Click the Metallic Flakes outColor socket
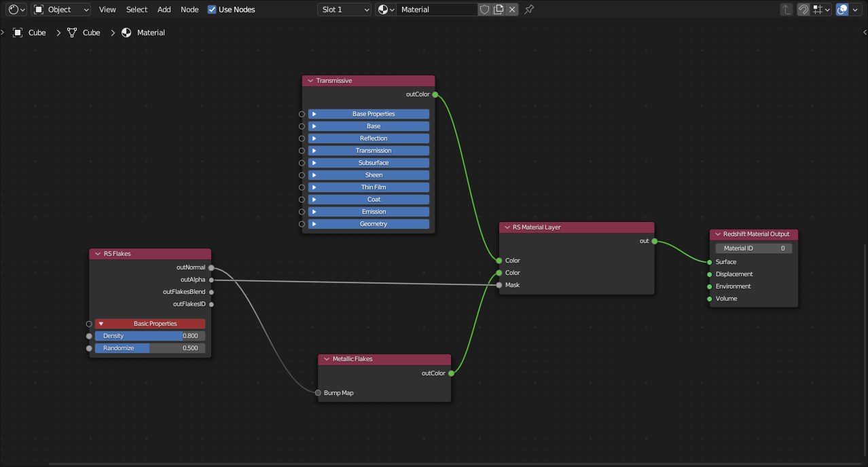Image resolution: width=868 pixels, height=467 pixels. (451, 373)
